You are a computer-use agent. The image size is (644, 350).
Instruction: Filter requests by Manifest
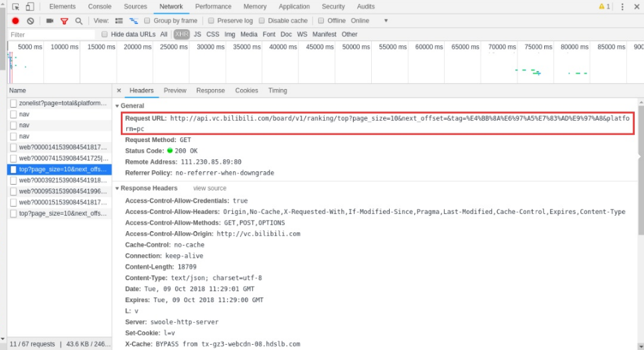[324, 34]
